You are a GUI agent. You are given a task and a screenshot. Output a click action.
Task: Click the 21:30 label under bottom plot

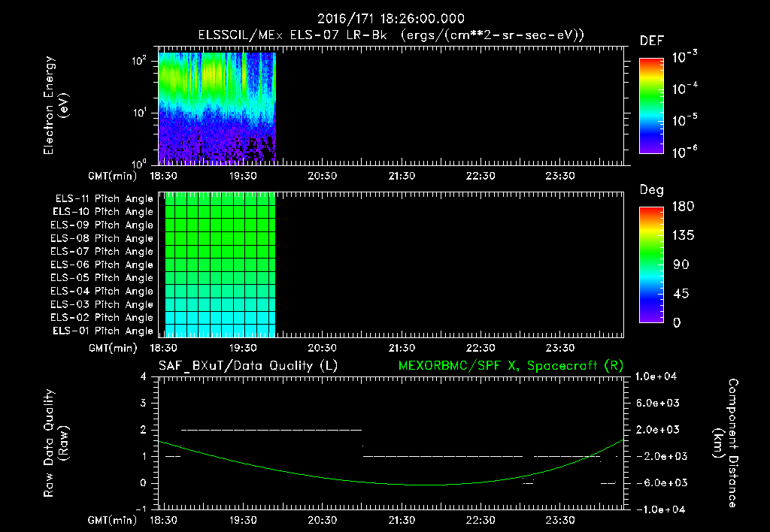tap(402, 521)
